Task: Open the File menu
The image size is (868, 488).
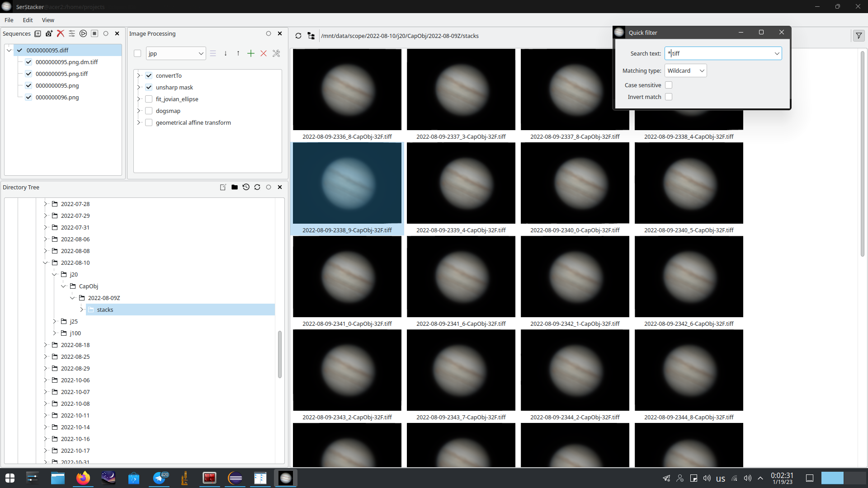Action: (9, 20)
